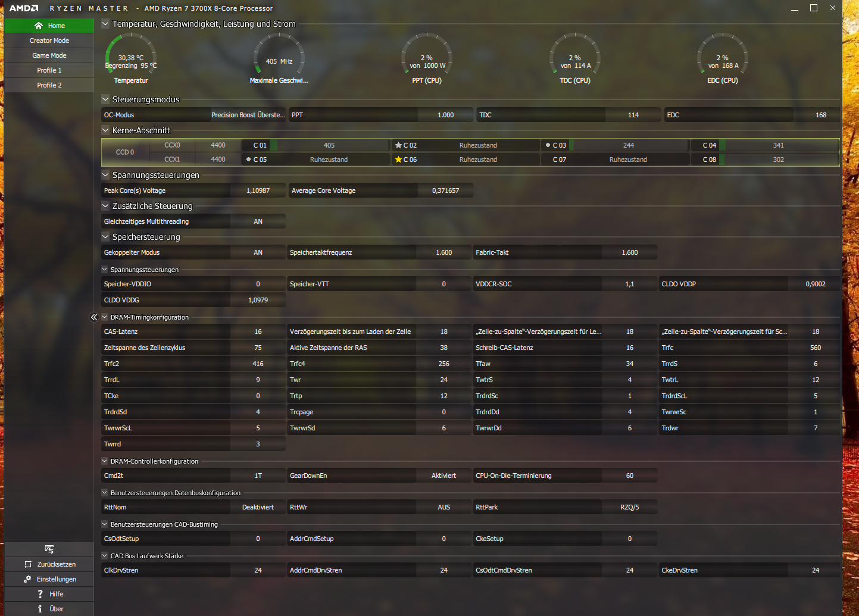The height and width of the screenshot is (616, 859).
Task: Switch to Creator Mode
Action: [x=49, y=40]
